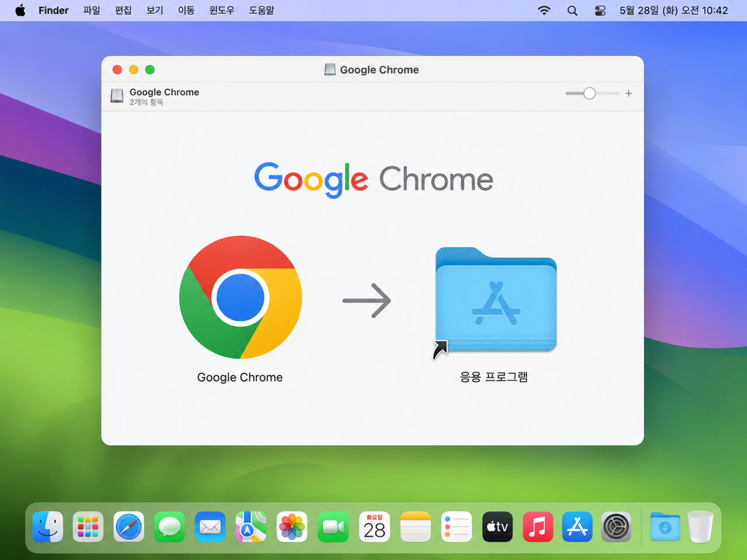Open Finder from the Dock
Screen dimensions: 747x560
tap(48, 527)
